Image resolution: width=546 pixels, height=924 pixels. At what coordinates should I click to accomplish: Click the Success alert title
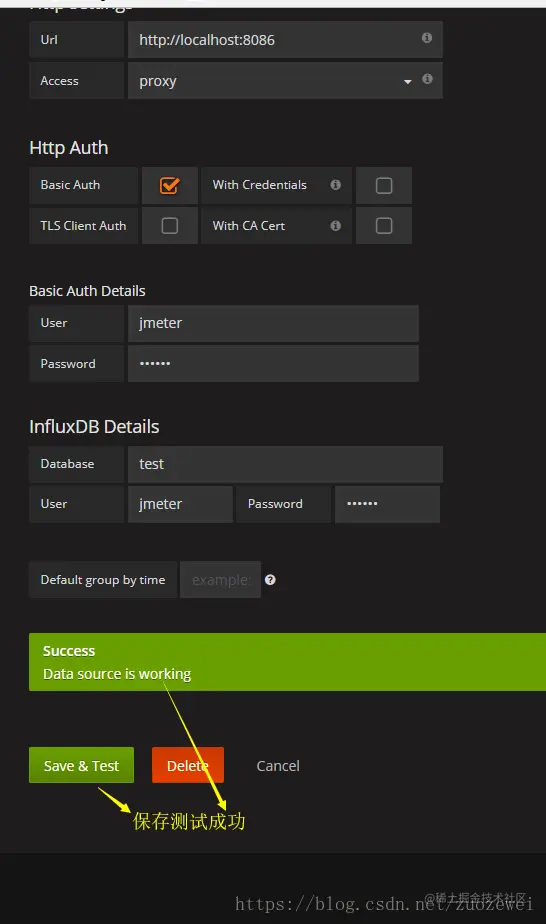69,651
